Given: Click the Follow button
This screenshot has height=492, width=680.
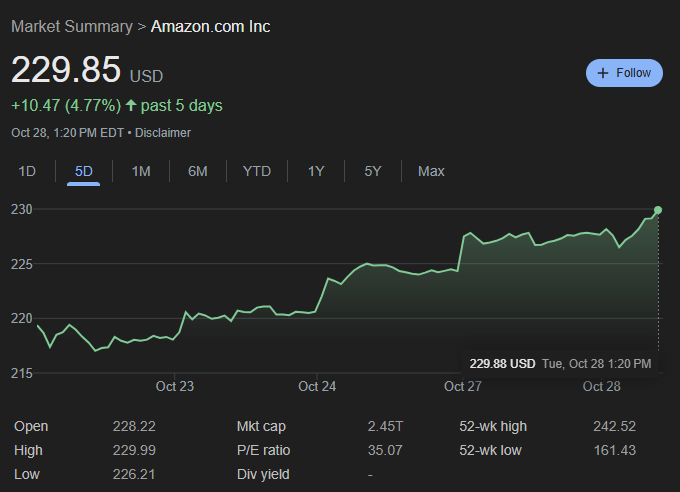Looking at the screenshot, I should click(x=624, y=73).
